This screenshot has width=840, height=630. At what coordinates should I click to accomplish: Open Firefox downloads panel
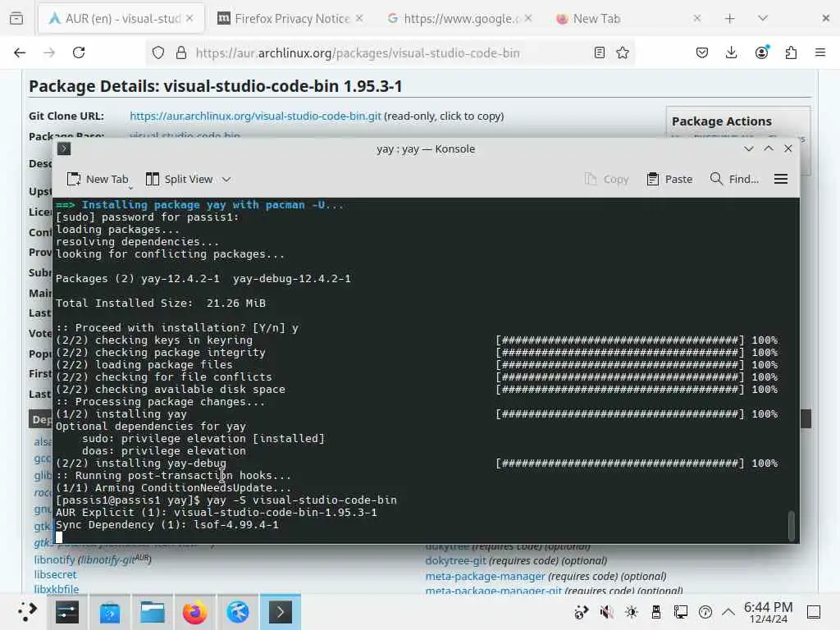pos(731,52)
